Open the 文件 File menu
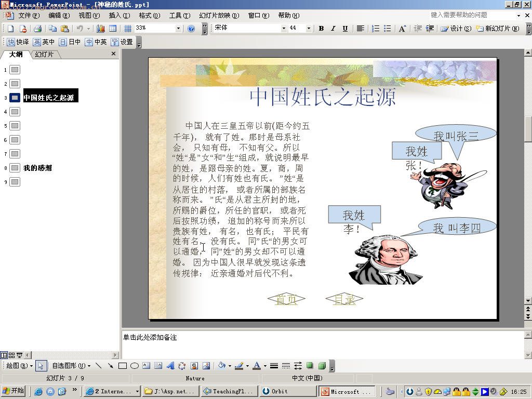Screen dimensions: 532x399 [x=29, y=15]
